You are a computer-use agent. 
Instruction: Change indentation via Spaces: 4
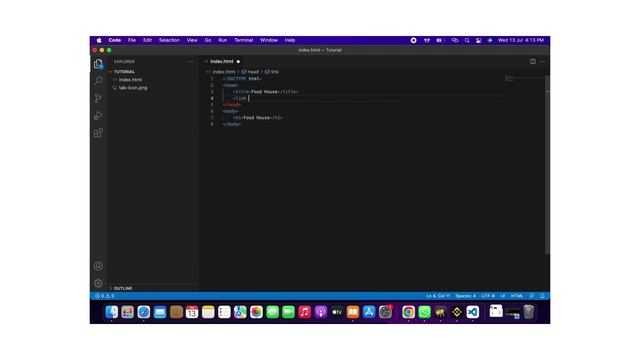[x=465, y=296]
